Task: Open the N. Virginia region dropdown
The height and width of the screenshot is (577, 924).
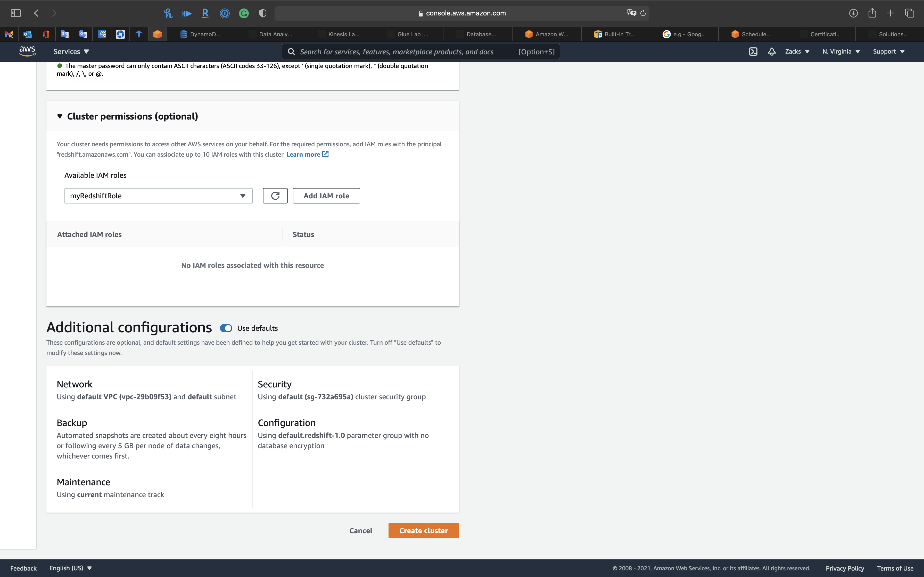Action: [841, 52]
